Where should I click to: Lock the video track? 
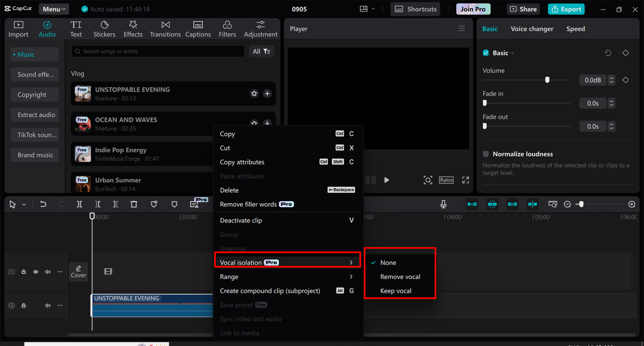click(x=24, y=272)
